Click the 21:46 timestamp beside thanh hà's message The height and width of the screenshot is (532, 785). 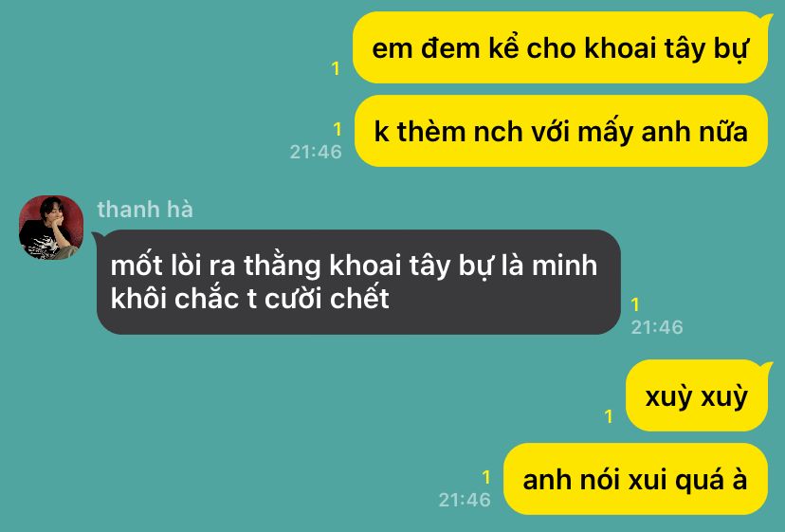[x=657, y=327]
